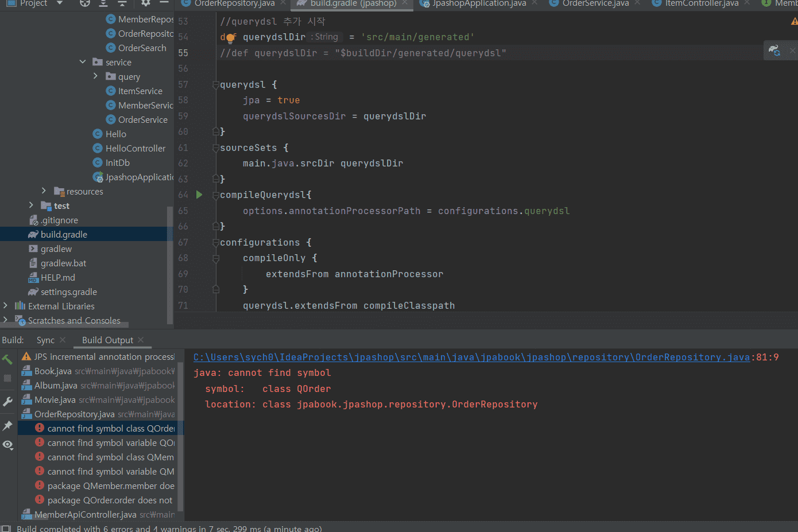Close the build.gradle editor tab

pos(405,3)
